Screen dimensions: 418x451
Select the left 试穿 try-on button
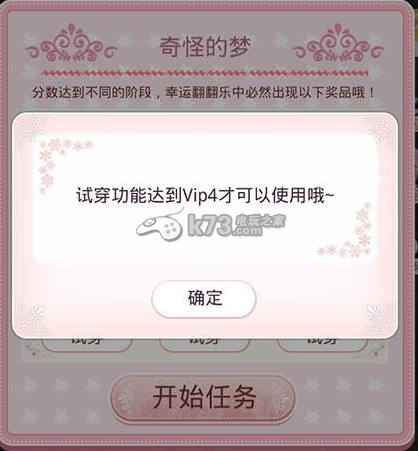point(87,344)
